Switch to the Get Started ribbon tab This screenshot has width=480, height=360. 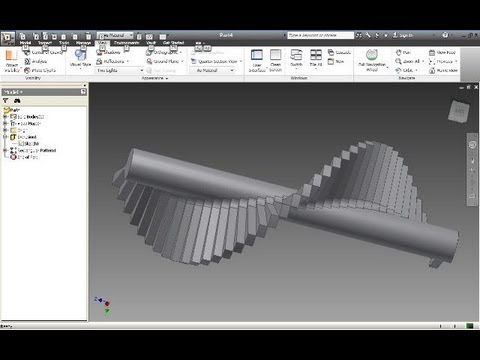pos(174,43)
